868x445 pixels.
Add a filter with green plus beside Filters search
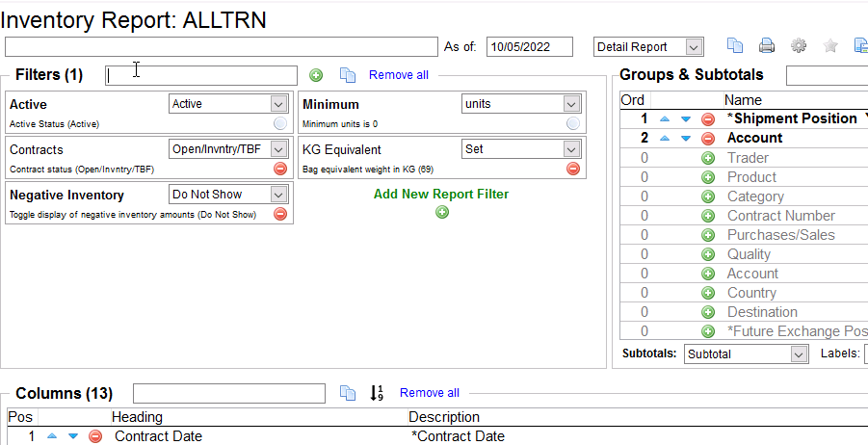coord(316,75)
